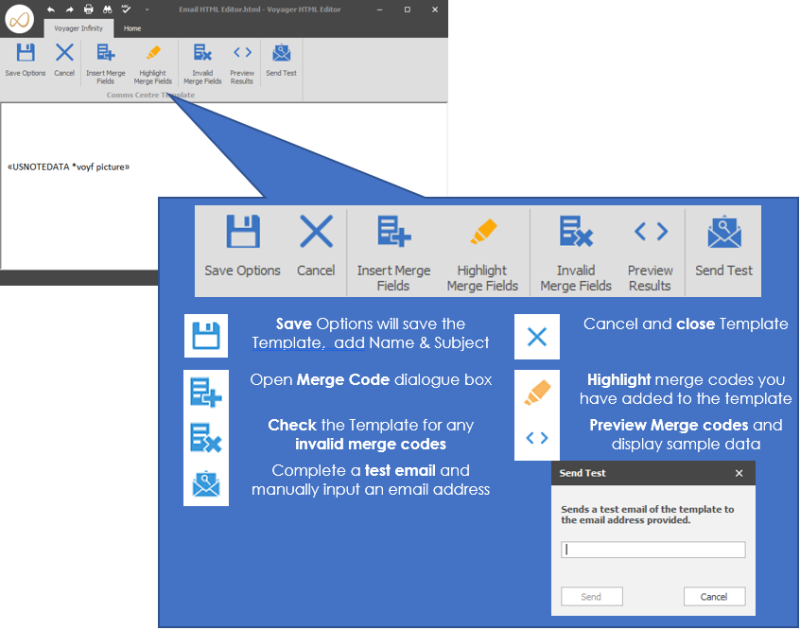The image size is (800, 630).
Task: Open Insert Merge Fields in the small ribbon
Action: 106,60
